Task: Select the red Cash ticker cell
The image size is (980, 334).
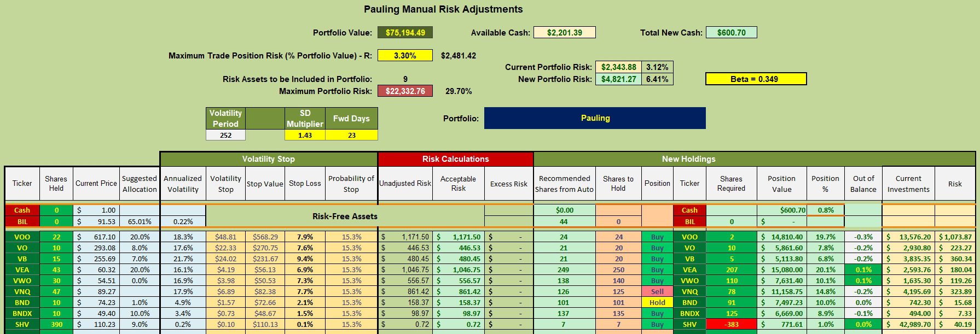Action: point(22,210)
